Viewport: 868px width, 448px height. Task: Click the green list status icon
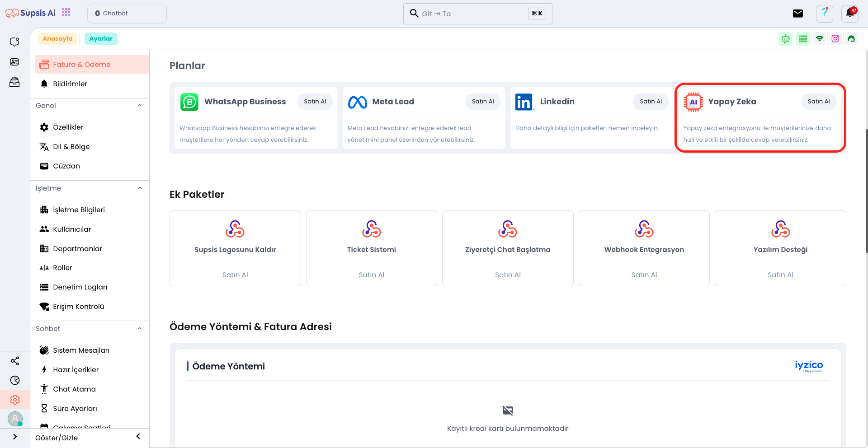[x=803, y=39]
